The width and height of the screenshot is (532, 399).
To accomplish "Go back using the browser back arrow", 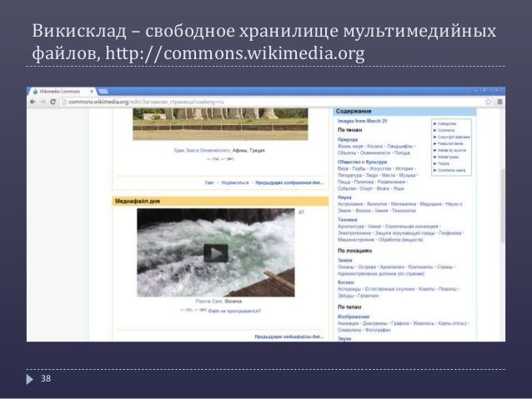I will tap(33, 102).
